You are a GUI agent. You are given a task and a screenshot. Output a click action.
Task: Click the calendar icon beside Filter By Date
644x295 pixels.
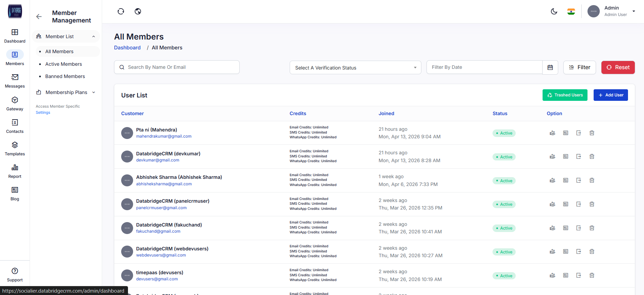[550, 67]
